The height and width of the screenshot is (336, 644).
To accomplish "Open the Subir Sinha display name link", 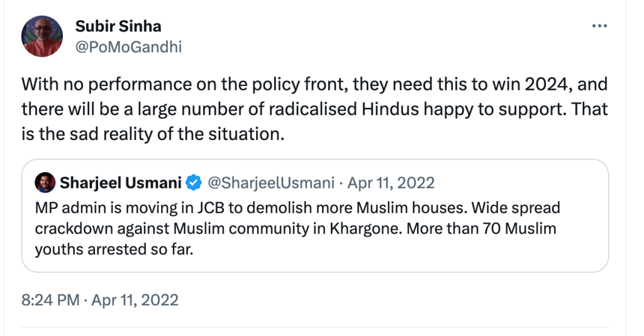I will (x=118, y=26).
